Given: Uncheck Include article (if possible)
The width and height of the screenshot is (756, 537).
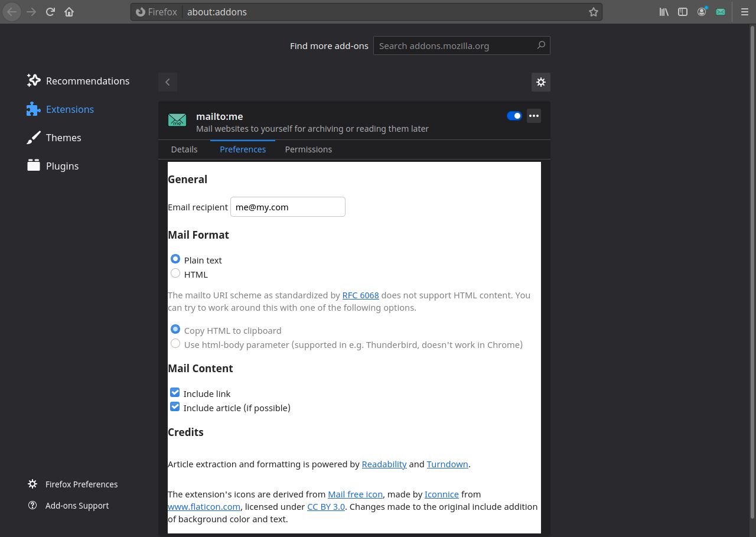Looking at the screenshot, I should (x=175, y=406).
